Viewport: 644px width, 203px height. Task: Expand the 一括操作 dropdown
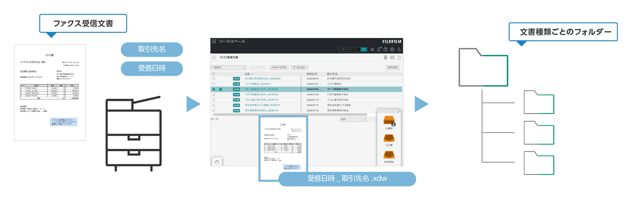tap(229, 67)
